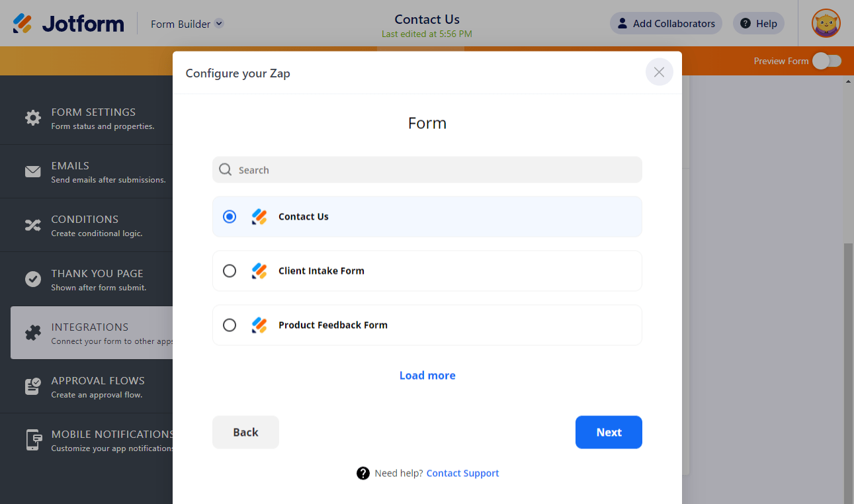Viewport: 854px width, 504px height.
Task: Select the Client Intake Form radio button
Action: [x=230, y=271]
